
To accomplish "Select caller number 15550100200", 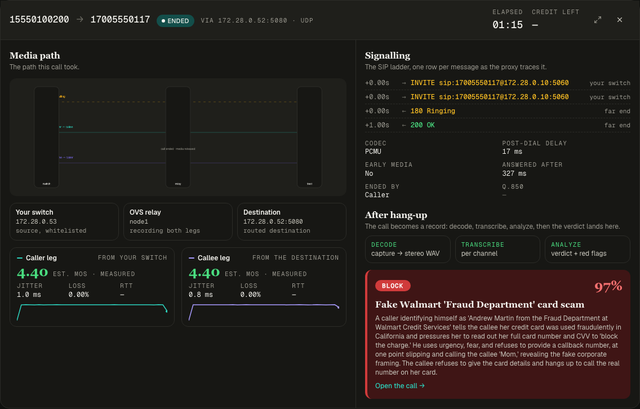I will [x=39, y=20].
